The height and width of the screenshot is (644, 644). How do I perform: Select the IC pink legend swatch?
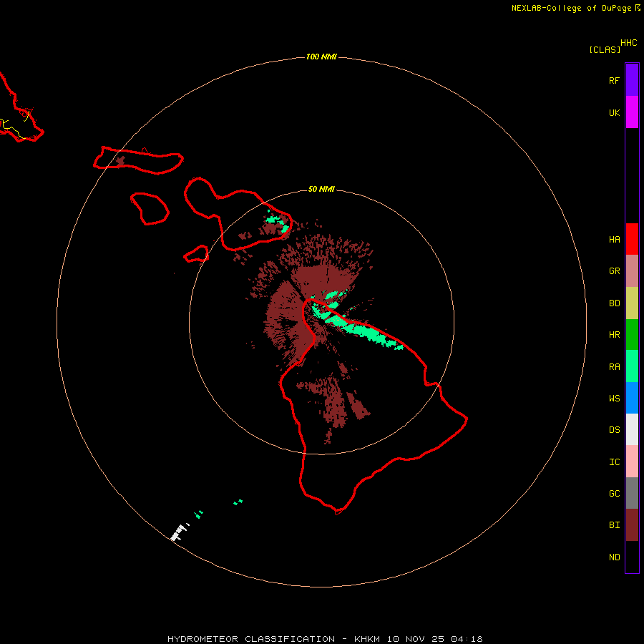point(632,462)
